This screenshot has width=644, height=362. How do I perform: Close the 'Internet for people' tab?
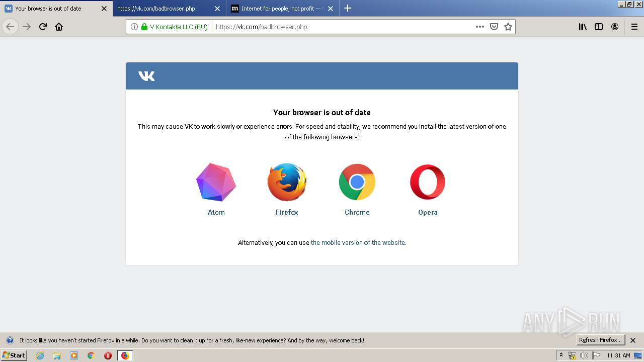pyautogui.click(x=331, y=9)
